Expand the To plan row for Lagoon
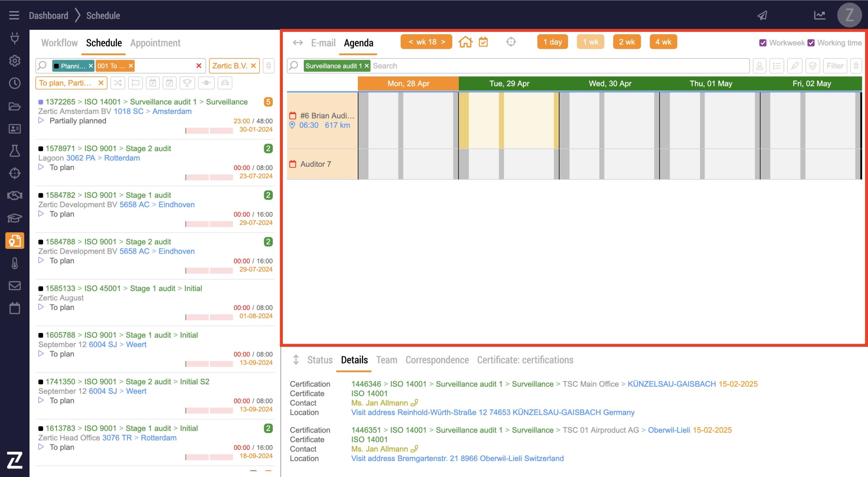Viewport: 868px width, 477px height. (41, 167)
